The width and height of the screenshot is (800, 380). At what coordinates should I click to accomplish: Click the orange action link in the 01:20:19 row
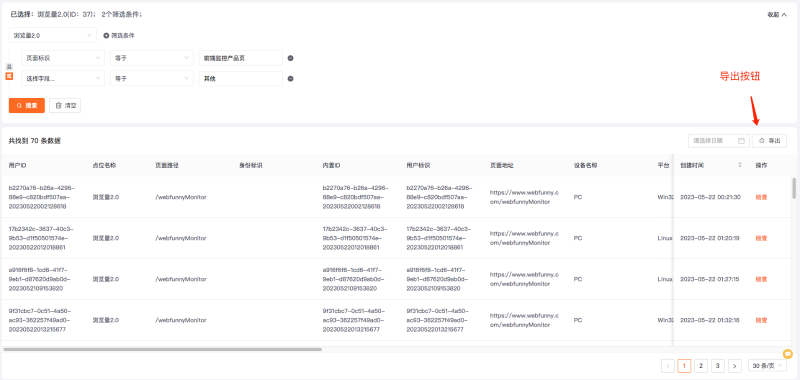point(761,238)
